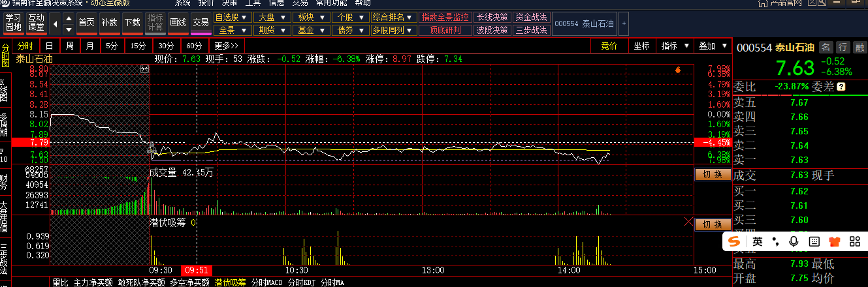Open the 交易 trading button in toolbar
The width and height of the screenshot is (868, 287).
pyautogui.click(x=201, y=23)
